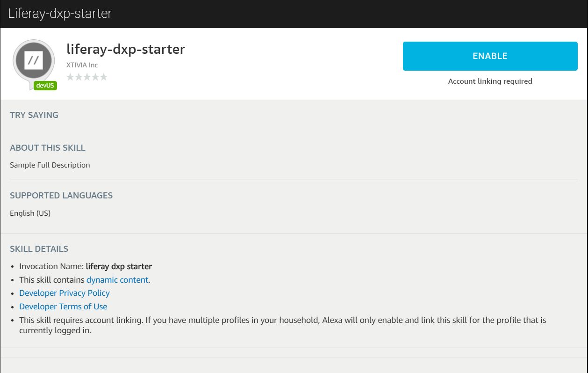
Task: Click the bold invocation name liferay dxp starter
Action: 119,266
